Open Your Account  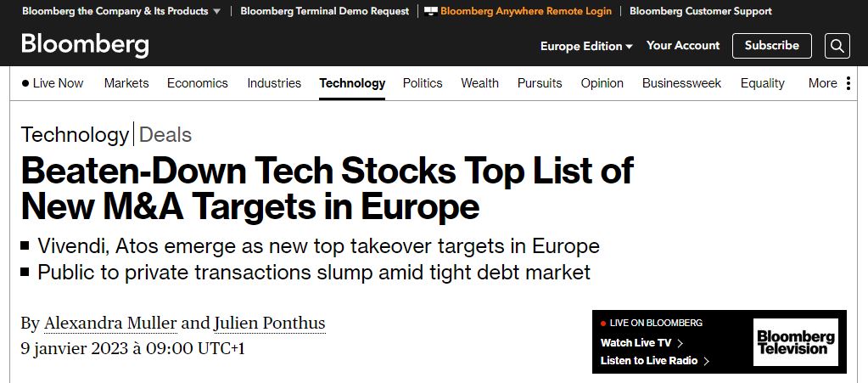click(683, 46)
